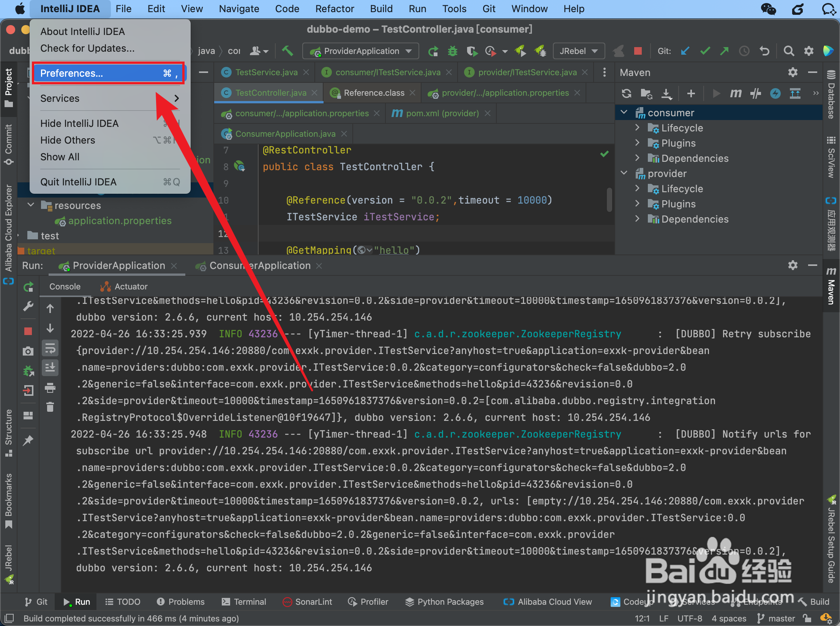The image size is (840, 626).
Task: Toggle Maven Skip Tests lightning icon
Action: [x=775, y=93]
